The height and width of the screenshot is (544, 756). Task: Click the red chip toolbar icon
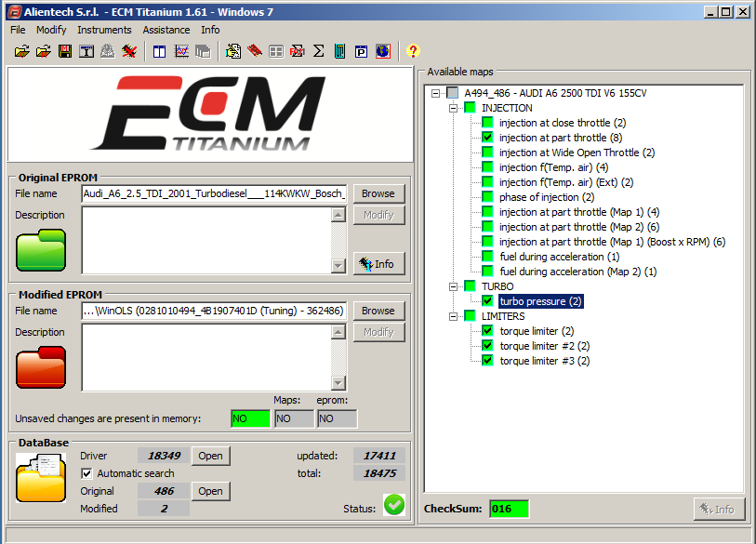255,51
